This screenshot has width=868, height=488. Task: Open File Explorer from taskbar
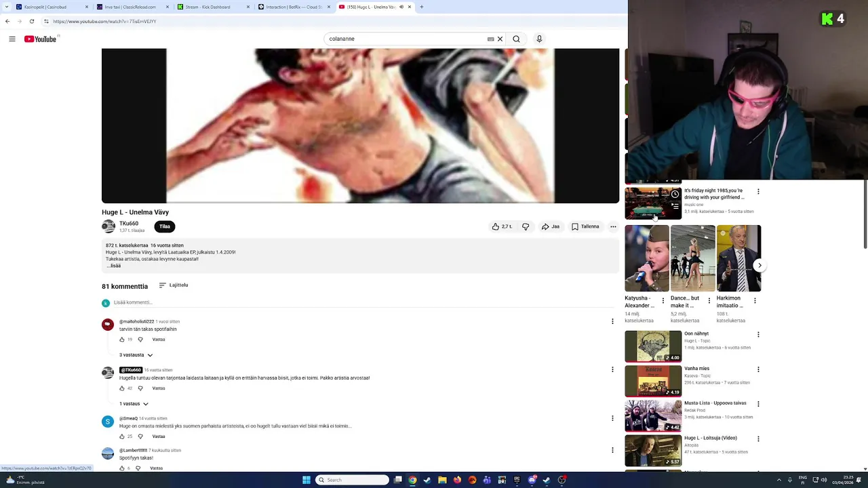[x=442, y=480]
